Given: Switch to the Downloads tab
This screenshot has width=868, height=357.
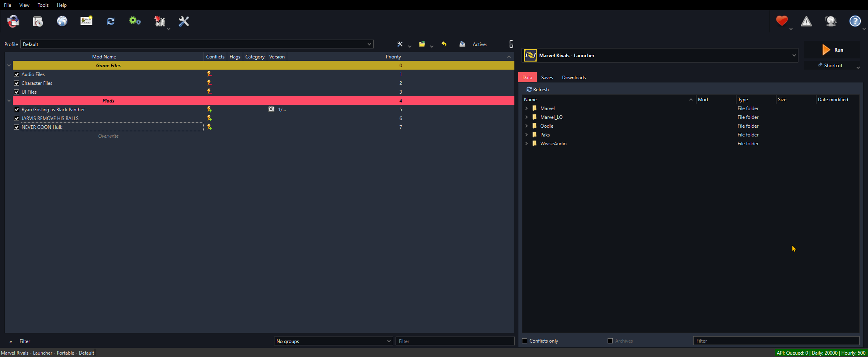Looking at the screenshot, I should click(x=574, y=78).
